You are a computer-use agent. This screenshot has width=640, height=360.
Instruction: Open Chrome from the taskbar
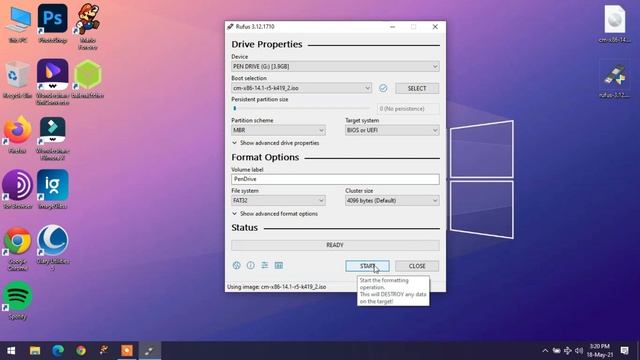81,351
